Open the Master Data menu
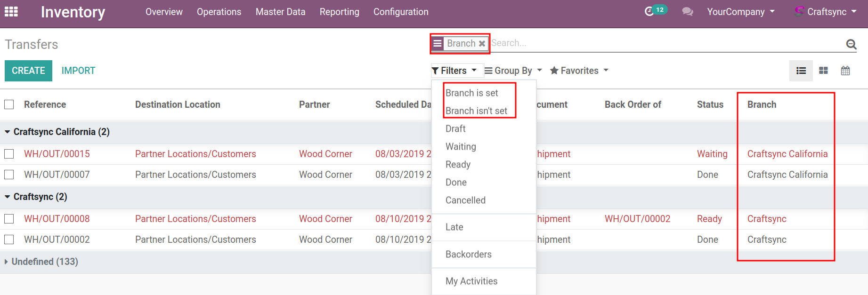 pos(280,12)
